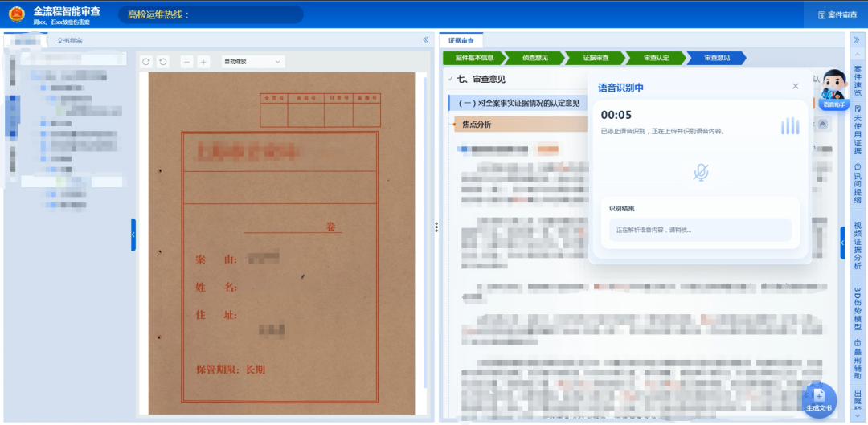The height and width of the screenshot is (425, 868).
Task: Click the muted microphone icon
Action: click(x=701, y=172)
